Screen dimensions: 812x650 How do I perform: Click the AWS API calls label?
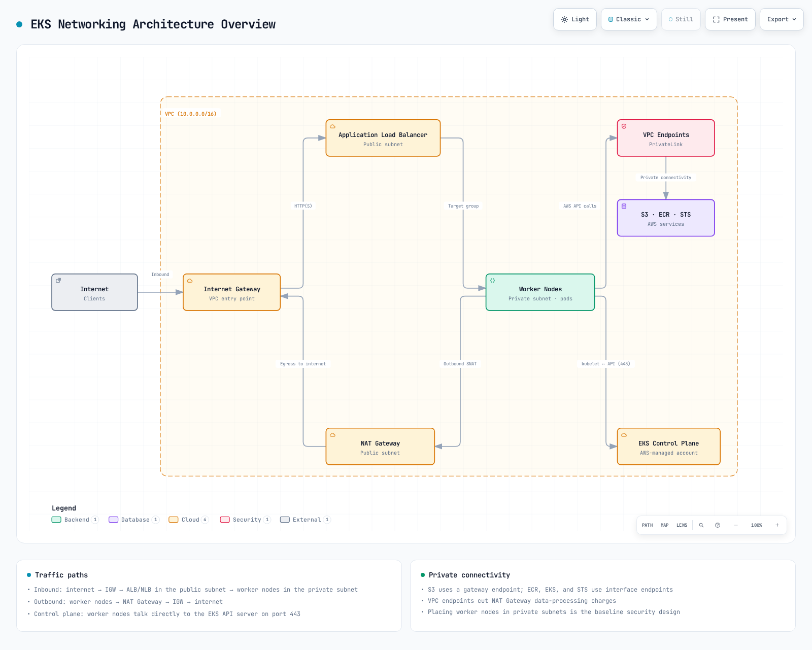click(580, 206)
